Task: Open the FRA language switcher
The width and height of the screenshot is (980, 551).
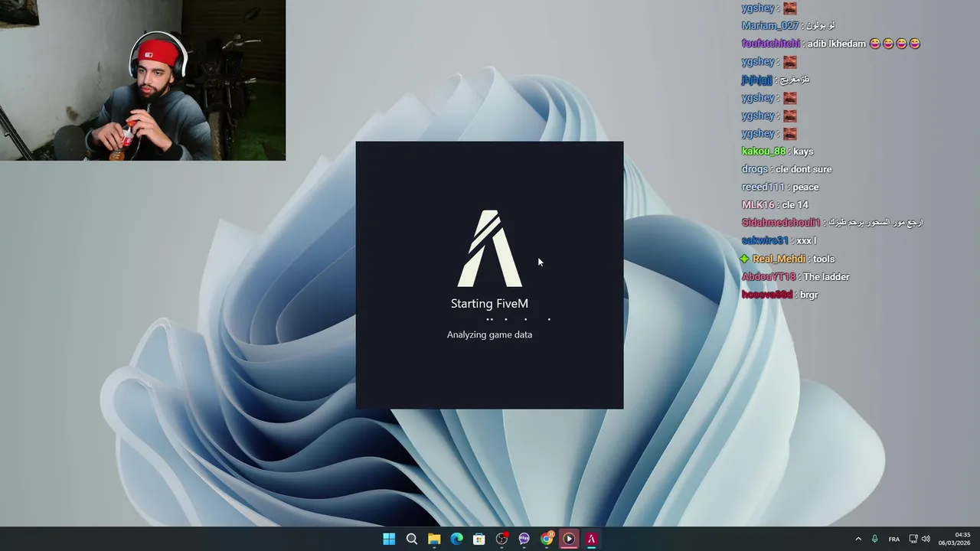Action: pyautogui.click(x=893, y=539)
